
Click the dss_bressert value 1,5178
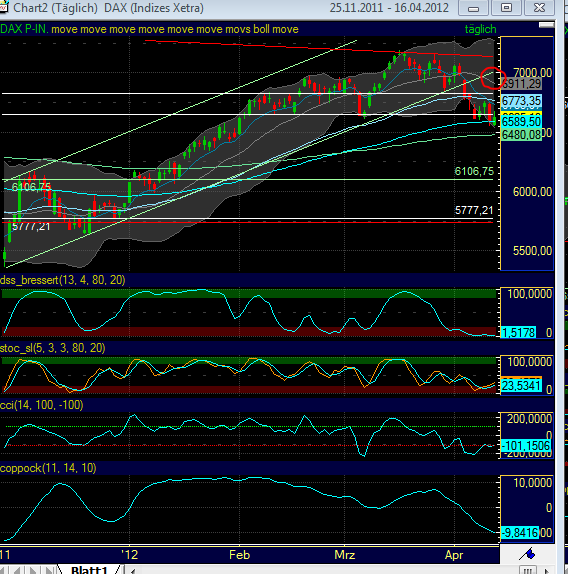point(519,332)
